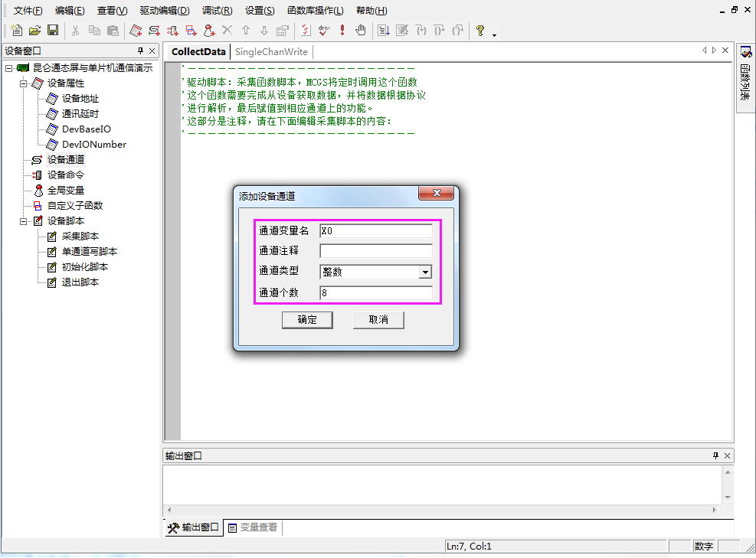The width and height of the screenshot is (756, 558).
Task: Click the 'drv' driver check icon
Action: click(324, 31)
